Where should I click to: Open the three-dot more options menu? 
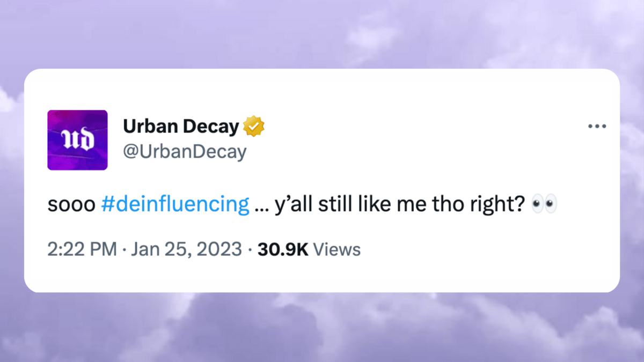(596, 127)
